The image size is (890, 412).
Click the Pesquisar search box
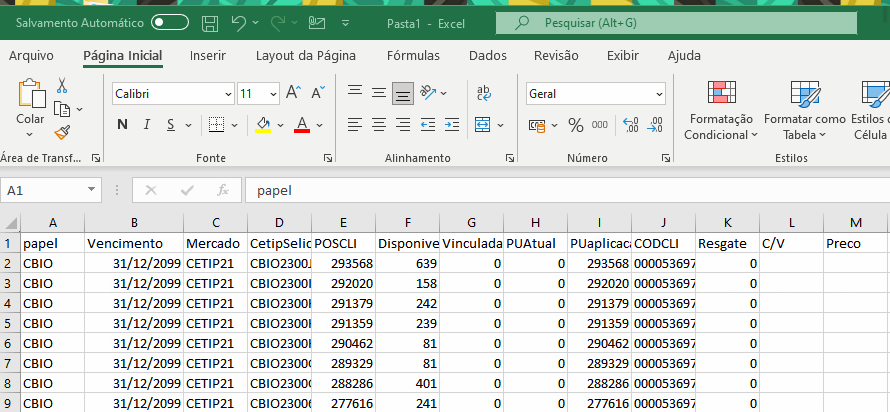676,23
